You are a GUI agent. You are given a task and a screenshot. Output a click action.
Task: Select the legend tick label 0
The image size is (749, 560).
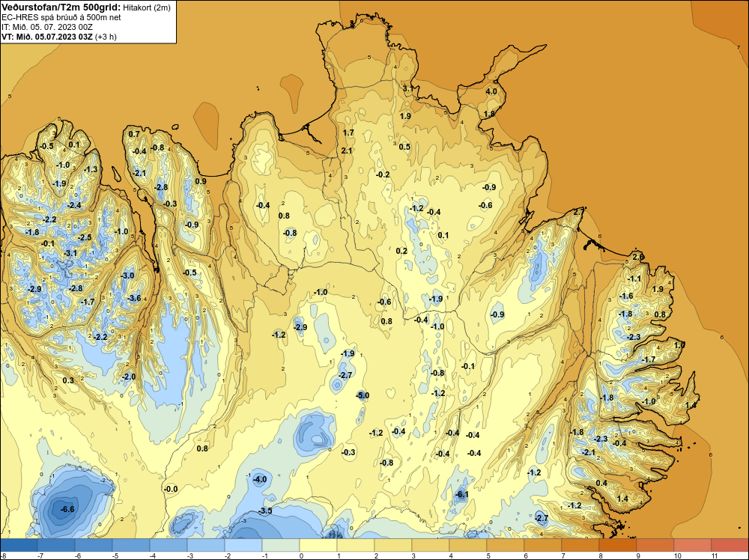(301, 556)
